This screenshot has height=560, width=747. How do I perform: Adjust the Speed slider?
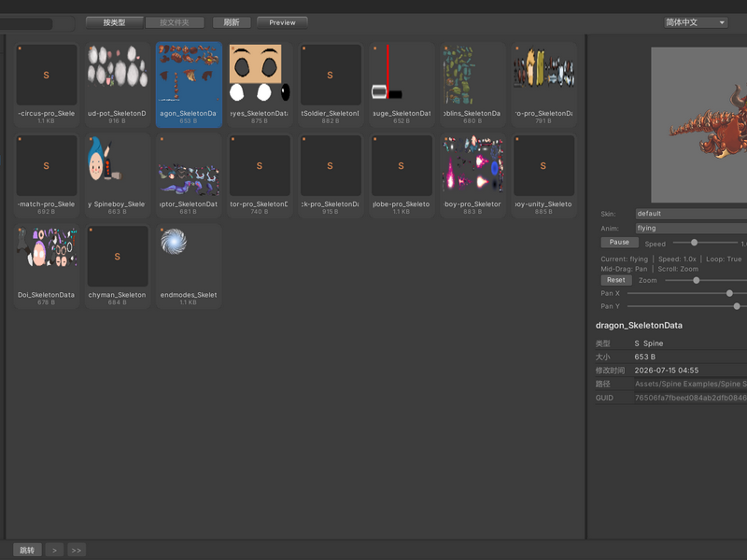coord(706,243)
